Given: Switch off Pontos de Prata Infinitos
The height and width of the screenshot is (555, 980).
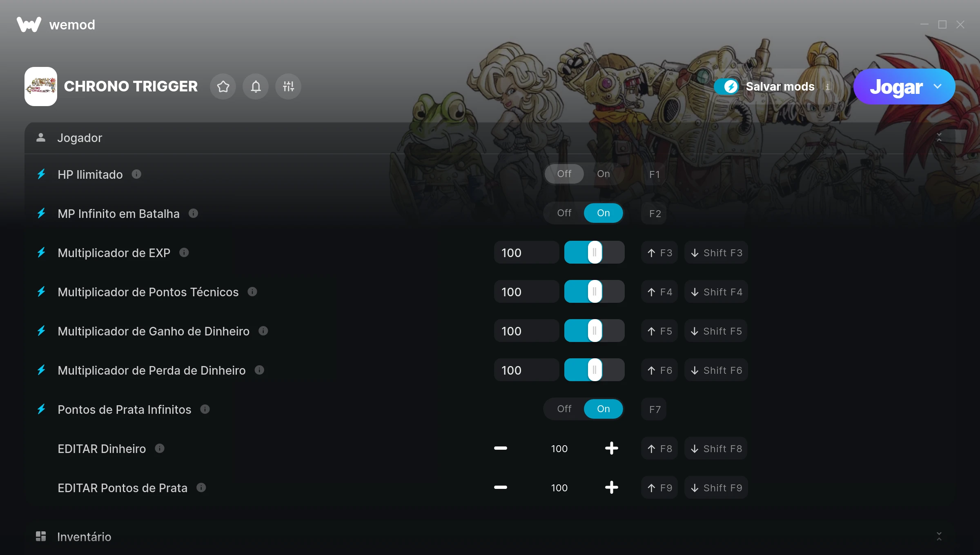Looking at the screenshot, I should [x=564, y=409].
